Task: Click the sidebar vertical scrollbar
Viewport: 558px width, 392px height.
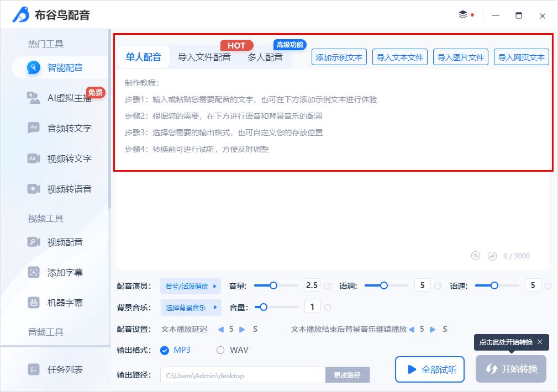Action: click(109, 119)
